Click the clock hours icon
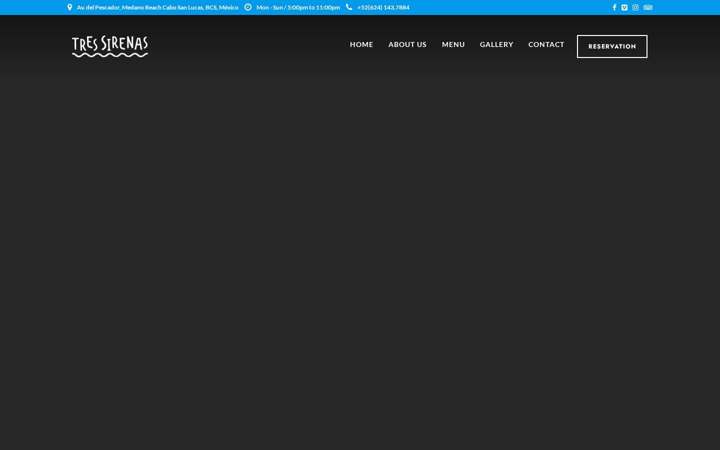This screenshot has width=720, height=450. click(x=248, y=7)
